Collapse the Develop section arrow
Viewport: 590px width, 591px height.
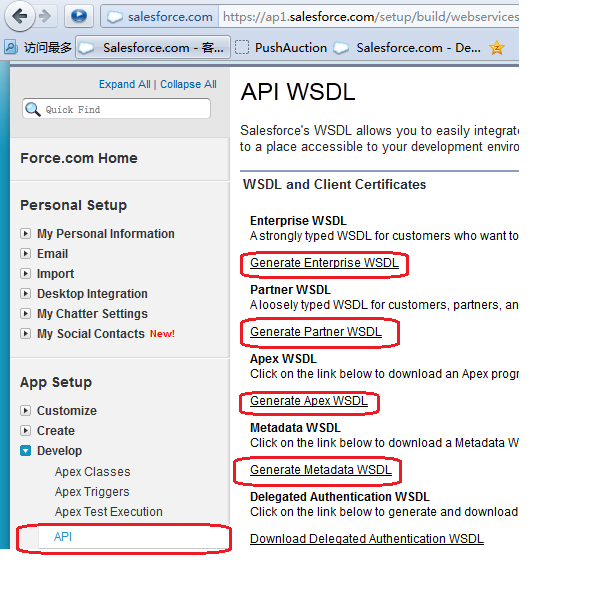[x=25, y=450]
